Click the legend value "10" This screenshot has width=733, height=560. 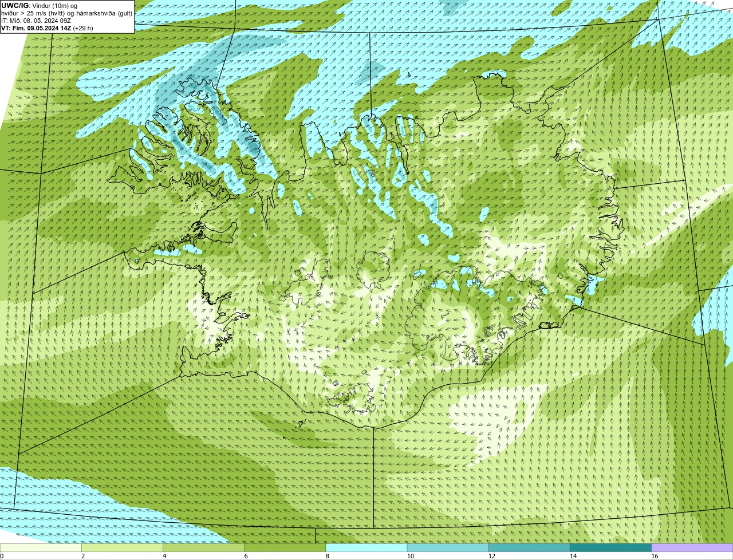click(x=410, y=556)
